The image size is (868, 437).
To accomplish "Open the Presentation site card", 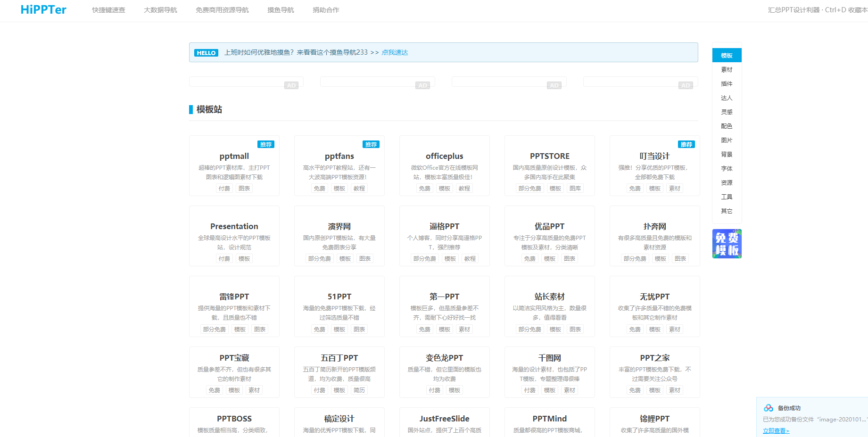I will (234, 236).
